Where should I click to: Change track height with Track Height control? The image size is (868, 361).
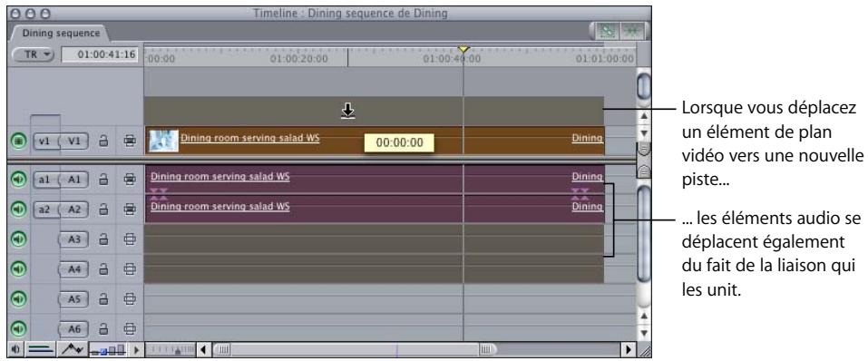[108, 350]
